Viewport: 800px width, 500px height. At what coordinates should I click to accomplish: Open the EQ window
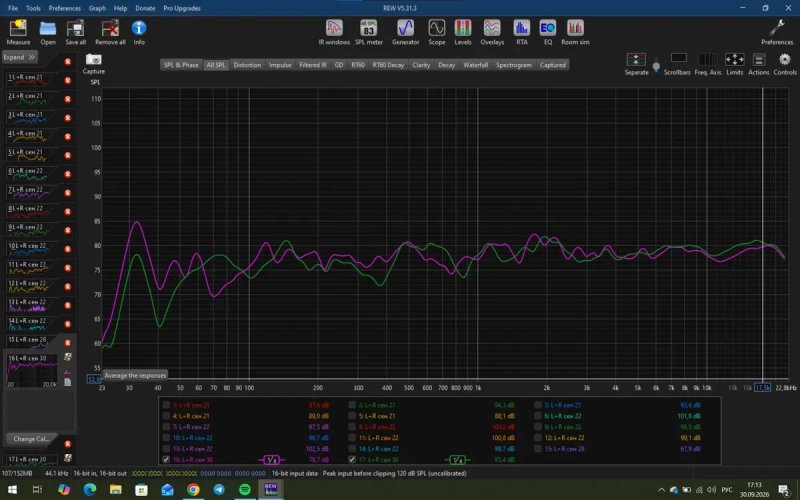click(547, 32)
